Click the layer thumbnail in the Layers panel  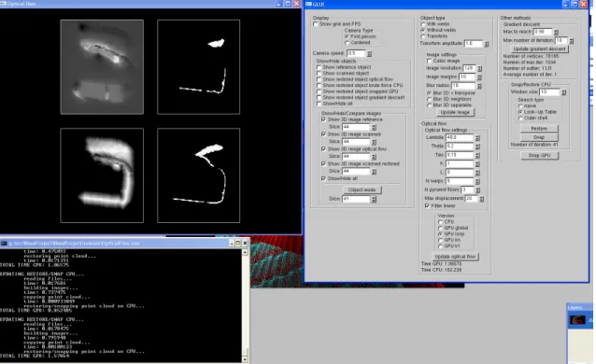577,319
